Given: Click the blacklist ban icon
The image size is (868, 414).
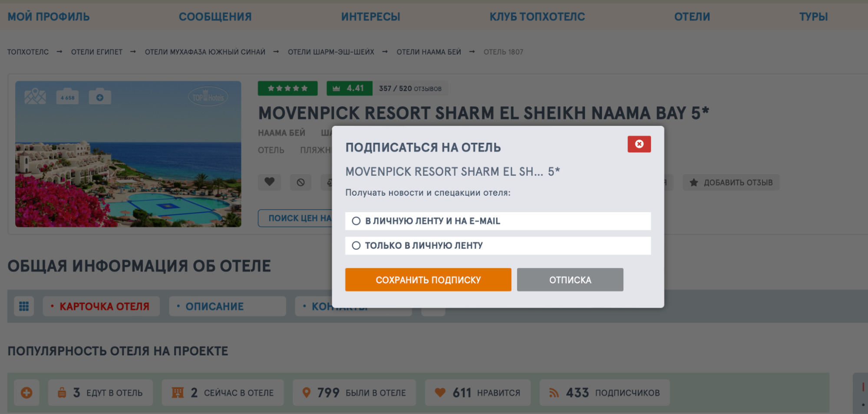Looking at the screenshot, I should (300, 182).
